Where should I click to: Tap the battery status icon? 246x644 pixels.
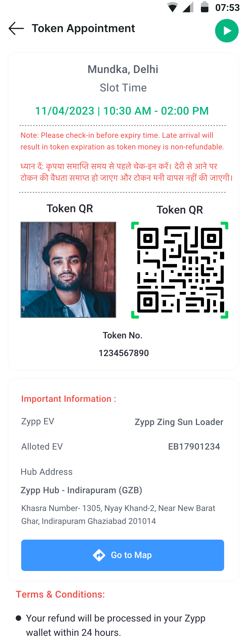tap(205, 7)
